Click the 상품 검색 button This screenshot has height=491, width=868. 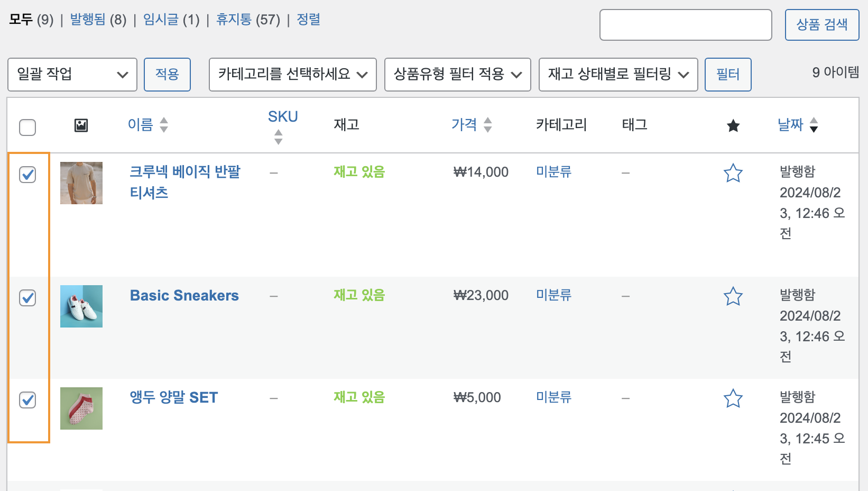tap(822, 25)
